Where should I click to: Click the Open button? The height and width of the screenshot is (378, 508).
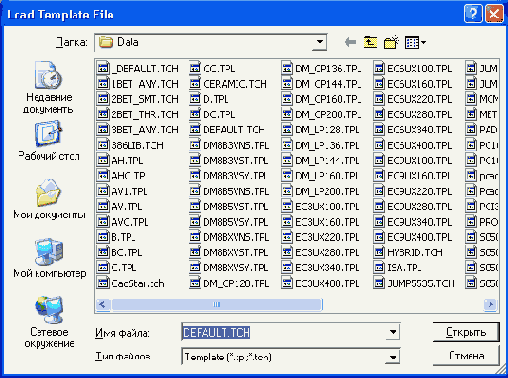pyautogui.click(x=466, y=332)
